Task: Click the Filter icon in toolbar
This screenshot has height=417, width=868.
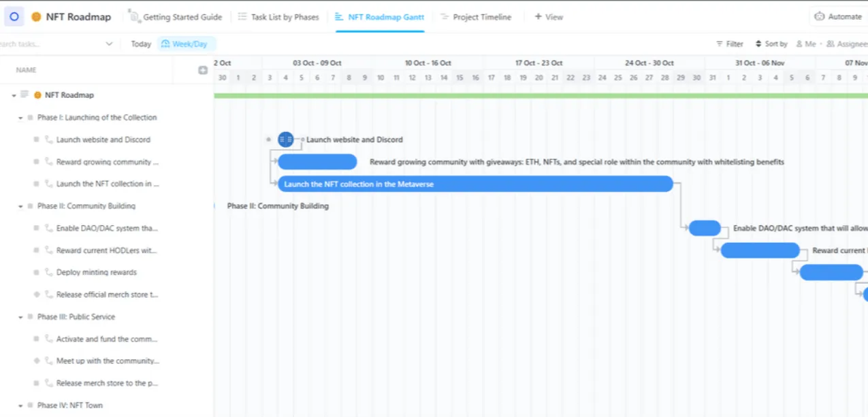Action: coord(720,44)
